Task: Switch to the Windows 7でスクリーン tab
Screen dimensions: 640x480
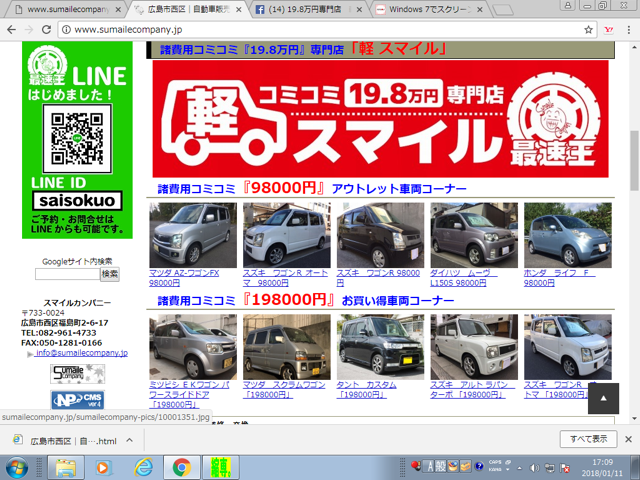Action: (430, 9)
